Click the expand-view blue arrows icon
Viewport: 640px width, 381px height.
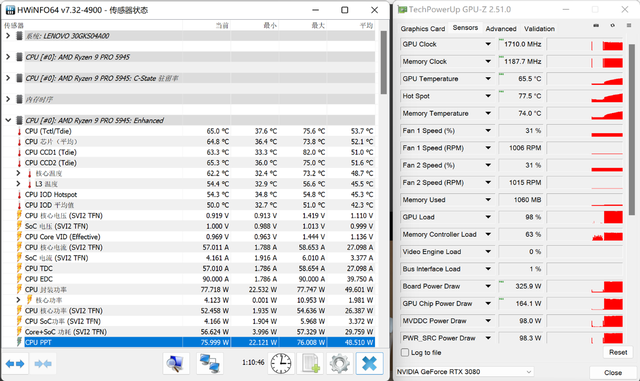[x=15, y=363]
